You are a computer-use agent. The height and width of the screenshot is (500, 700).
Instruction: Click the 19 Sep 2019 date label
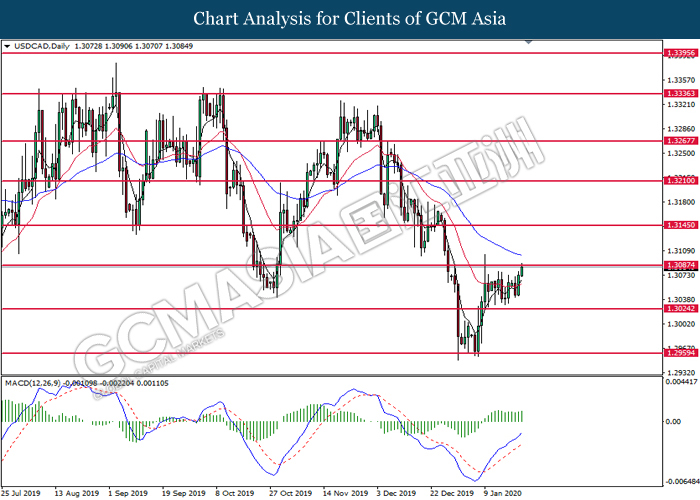[183, 493]
